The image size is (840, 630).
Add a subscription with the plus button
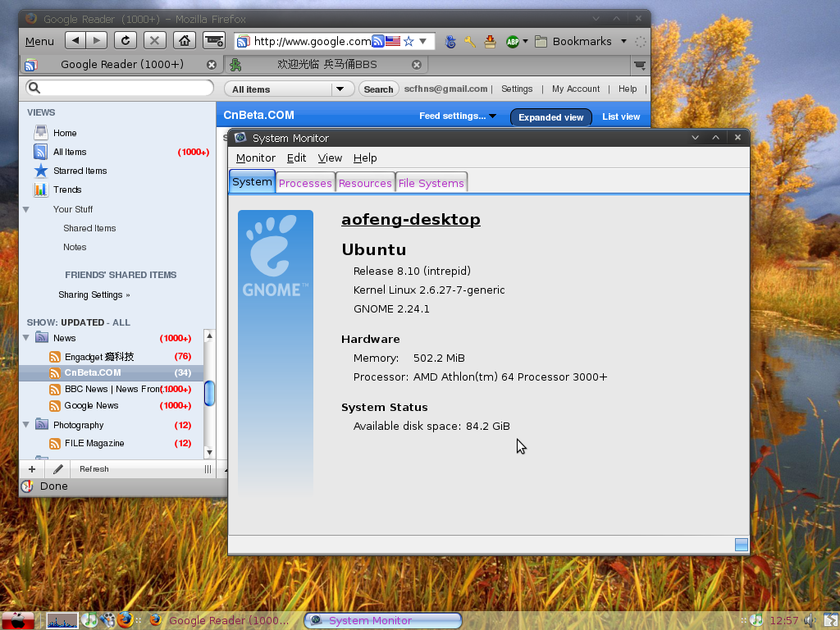click(x=32, y=469)
